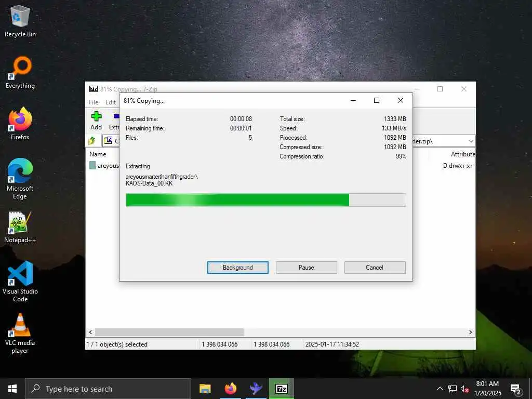
Task: Open the Recycle Bin desktop icon
Action: (x=20, y=21)
